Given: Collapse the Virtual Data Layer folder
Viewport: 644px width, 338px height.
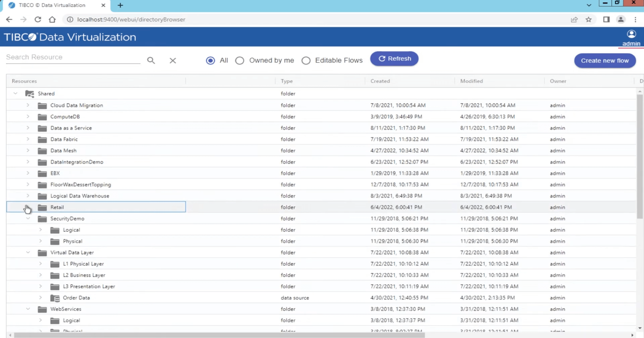Looking at the screenshot, I should click(x=28, y=252).
